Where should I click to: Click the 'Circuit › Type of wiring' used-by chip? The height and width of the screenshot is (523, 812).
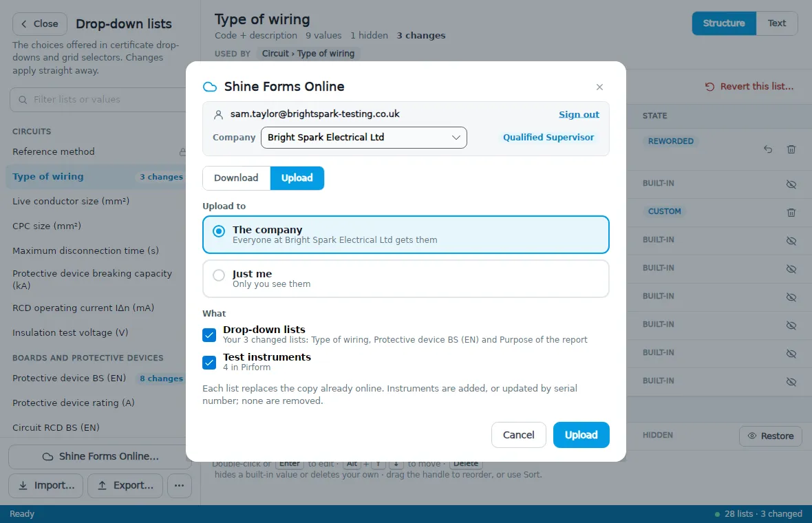[308, 54]
